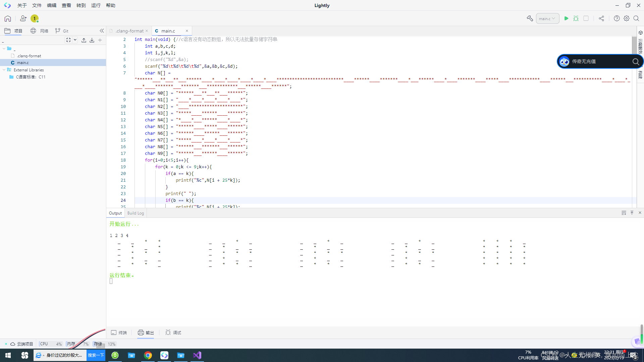This screenshot has width=644, height=362.
Task: Click the search magnifier in top toolbar
Action: pyautogui.click(x=636, y=18)
